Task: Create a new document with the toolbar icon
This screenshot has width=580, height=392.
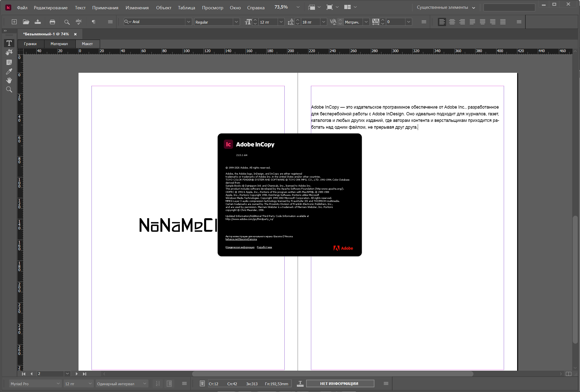Action: click(14, 22)
